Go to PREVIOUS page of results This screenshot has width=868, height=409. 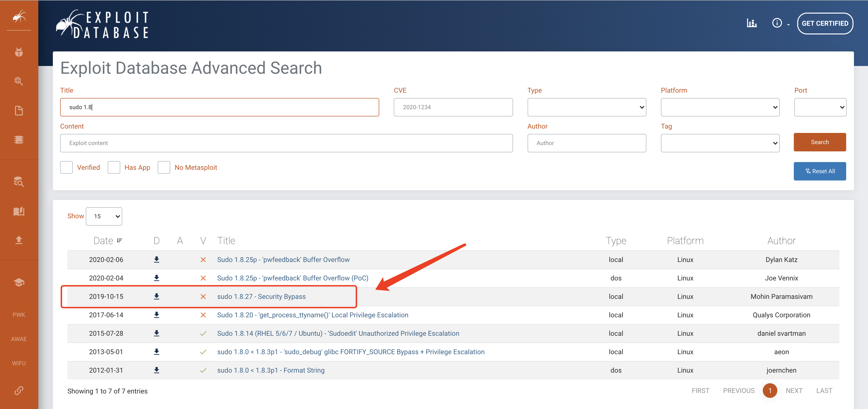[x=739, y=391]
